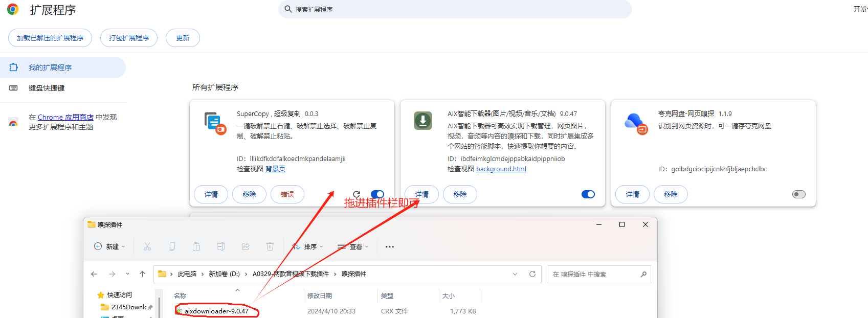Remove the AIX downloader extension

[x=460, y=194]
